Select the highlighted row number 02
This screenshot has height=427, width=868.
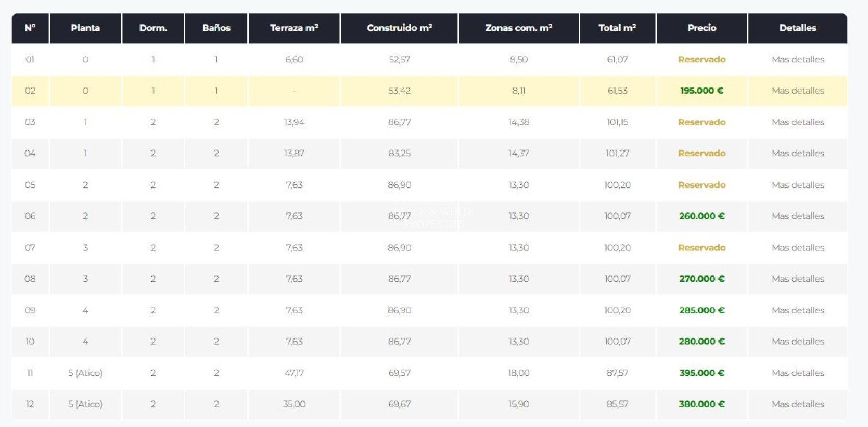[x=30, y=91]
